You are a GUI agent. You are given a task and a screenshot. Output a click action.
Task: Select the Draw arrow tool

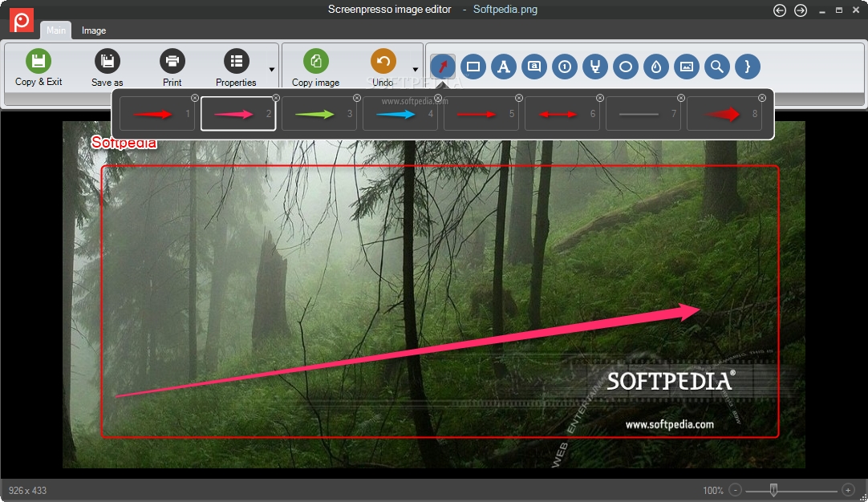pyautogui.click(x=443, y=67)
